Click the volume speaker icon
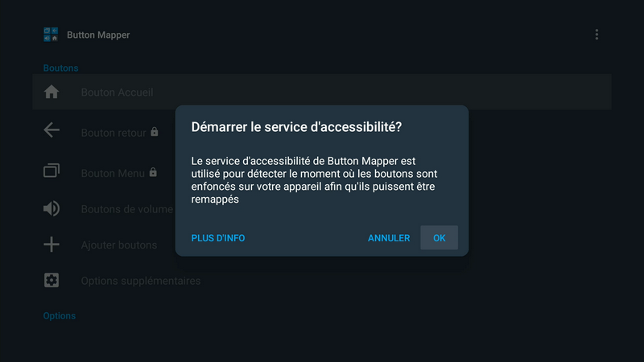 pyautogui.click(x=52, y=209)
